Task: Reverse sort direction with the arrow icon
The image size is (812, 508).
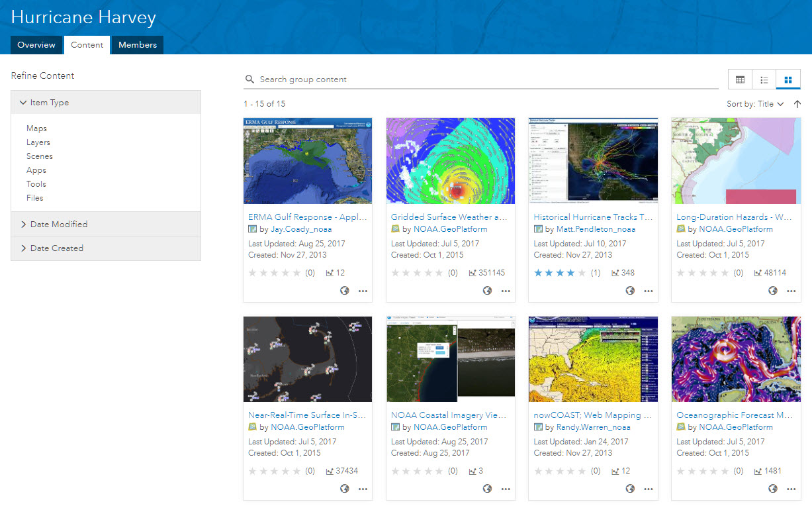Action: click(797, 104)
